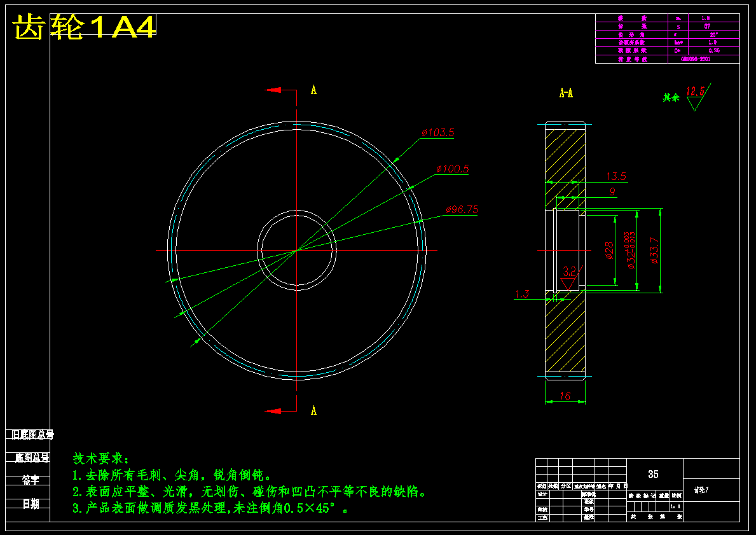756x535 pixels.
Task: Click material value 35 in title block
Action: tap(653, 474)
